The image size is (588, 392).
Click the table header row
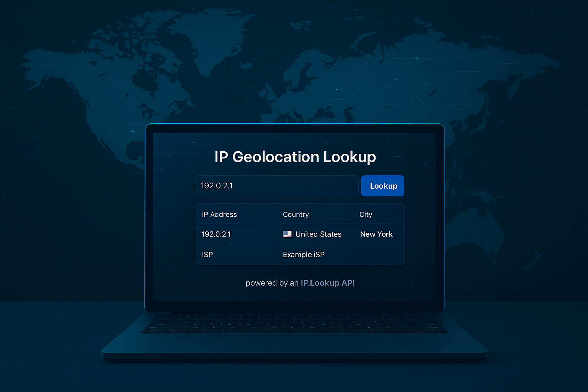[300, 214]
